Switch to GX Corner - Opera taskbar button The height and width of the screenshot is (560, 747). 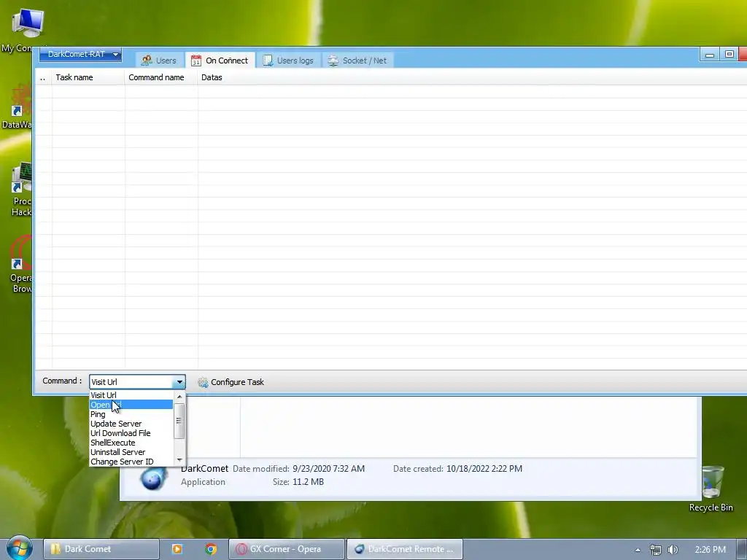pos(286,549)
